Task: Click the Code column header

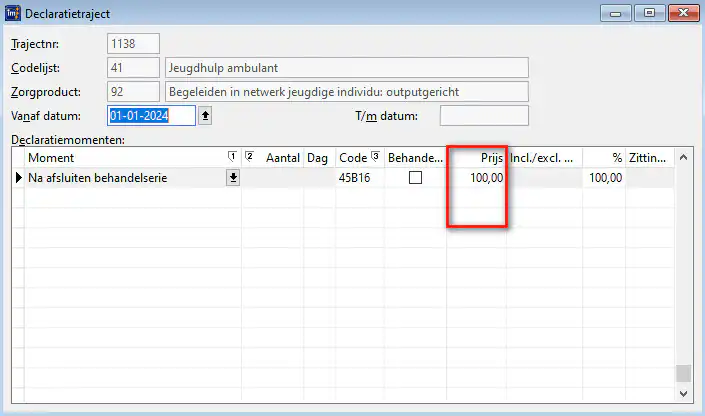Action: [x=353, y=158]
